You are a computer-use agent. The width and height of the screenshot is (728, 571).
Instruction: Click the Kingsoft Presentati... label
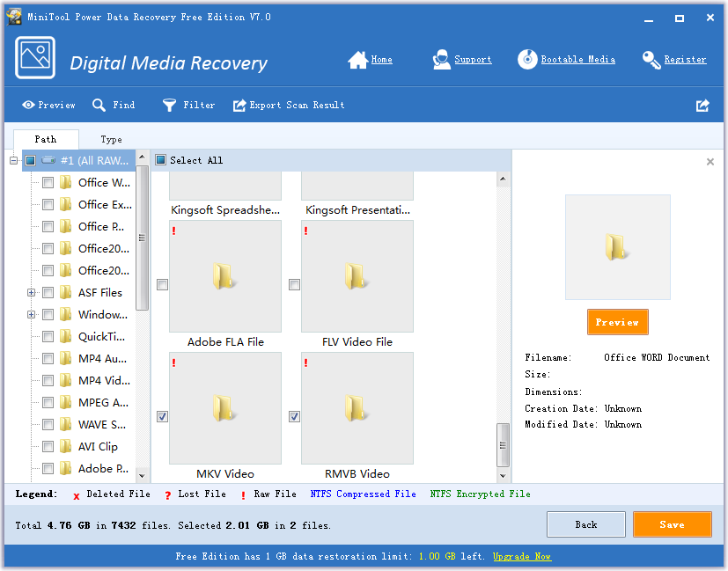[357, 210]
